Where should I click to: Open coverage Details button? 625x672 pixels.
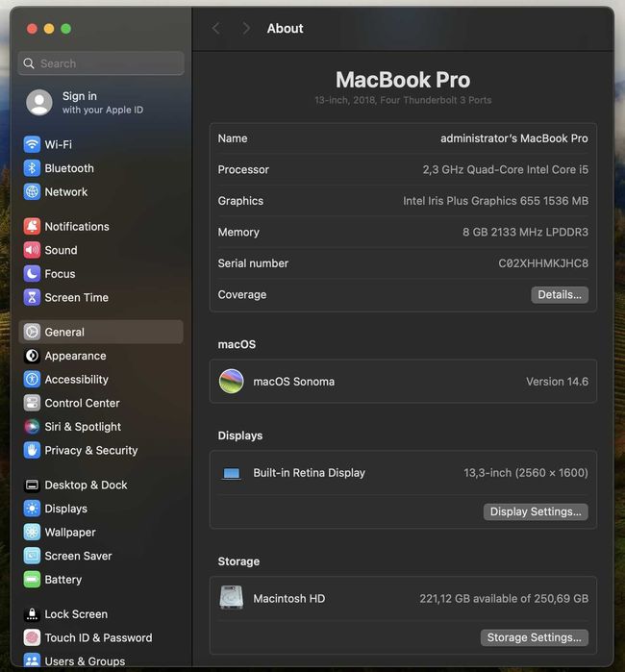560,295
